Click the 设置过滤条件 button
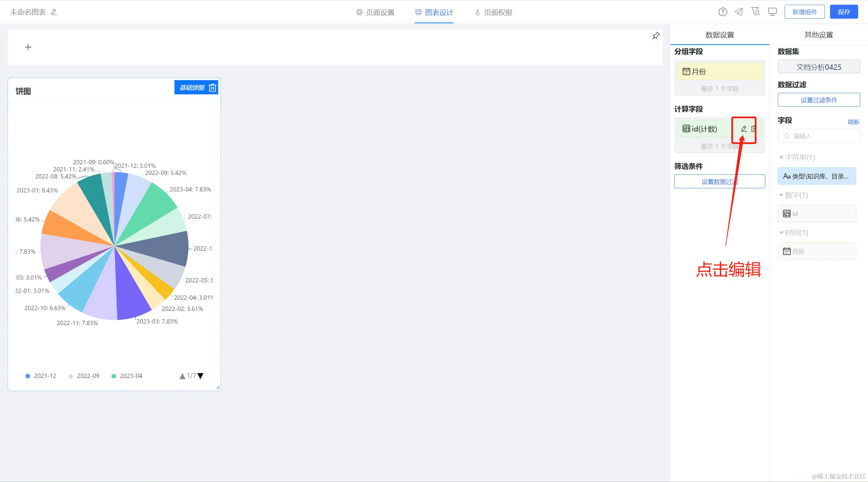The height and width of the screenshot is (482, 868). [x=818, y=100]
